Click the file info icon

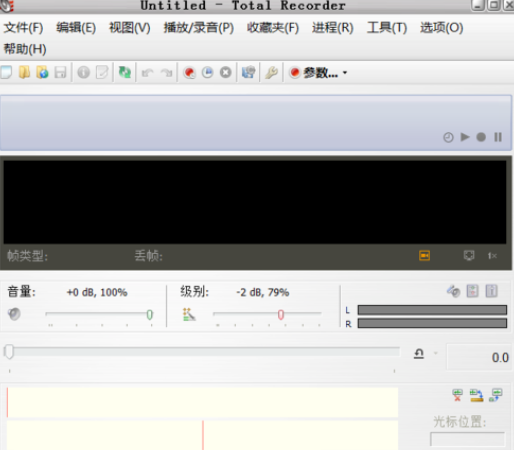point(83,72)
